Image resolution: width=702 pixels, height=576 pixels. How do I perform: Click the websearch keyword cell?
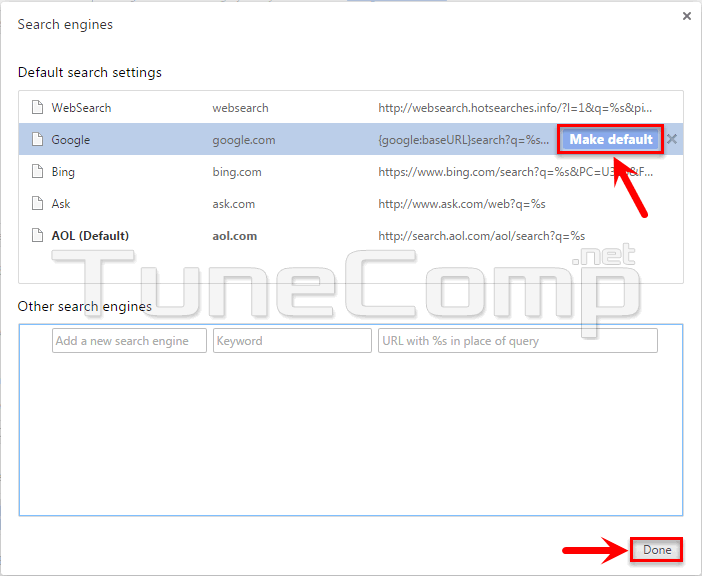240,108
